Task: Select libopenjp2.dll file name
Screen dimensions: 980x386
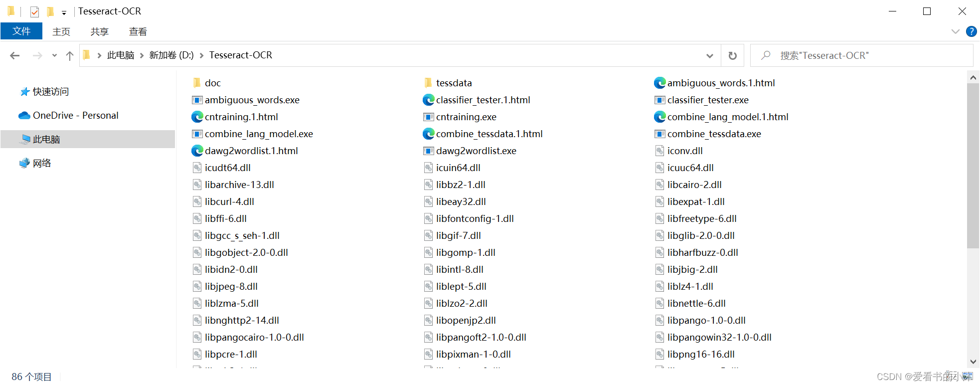Action: pos(466,320)
